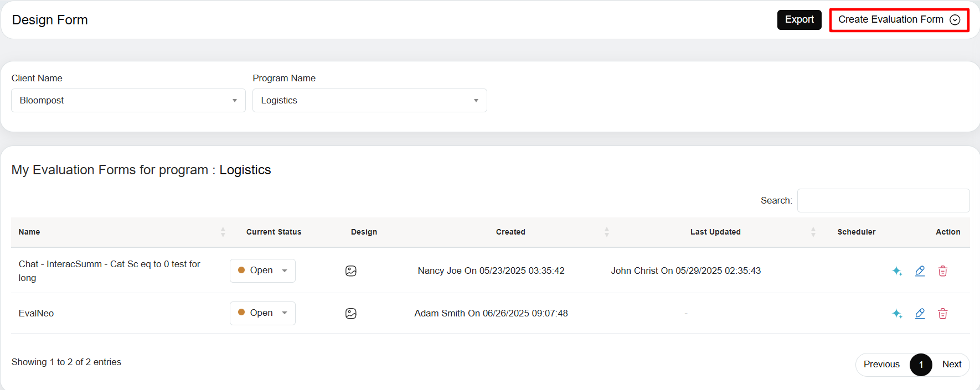Sort table by Last Updated column arrows
The image size is (980, 390).
tap(813, 232)
